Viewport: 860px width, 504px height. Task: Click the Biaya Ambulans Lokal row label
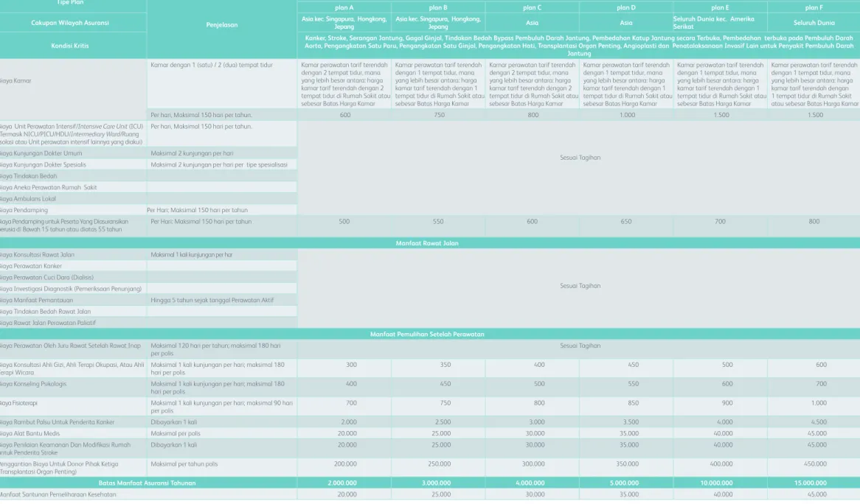point(28,199)
